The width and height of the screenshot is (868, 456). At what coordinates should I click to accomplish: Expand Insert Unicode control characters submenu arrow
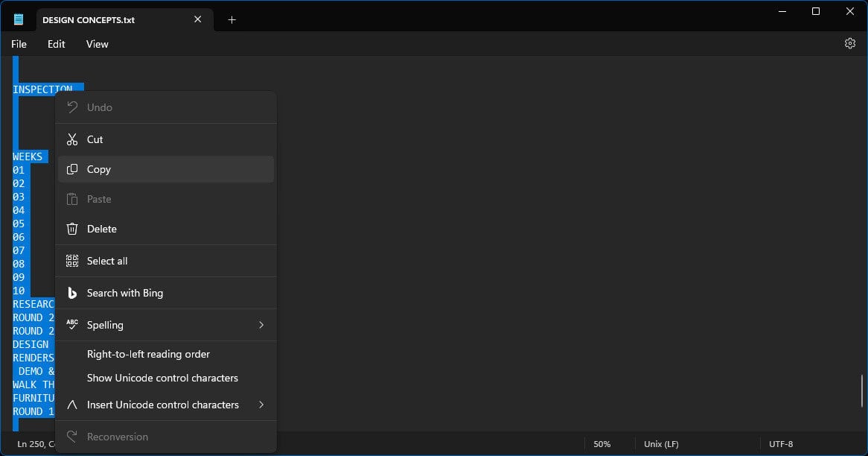[261, 405]
